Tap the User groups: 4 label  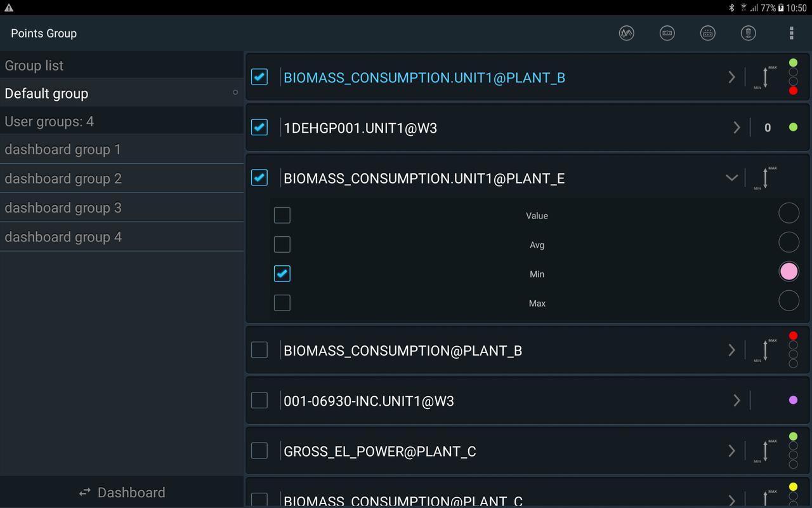coord(49,121)
